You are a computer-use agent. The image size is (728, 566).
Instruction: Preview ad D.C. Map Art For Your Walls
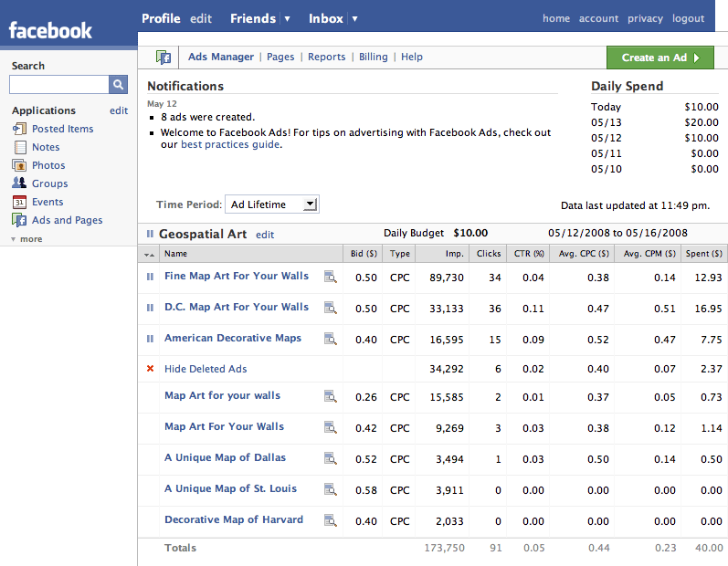pos(330,308)
